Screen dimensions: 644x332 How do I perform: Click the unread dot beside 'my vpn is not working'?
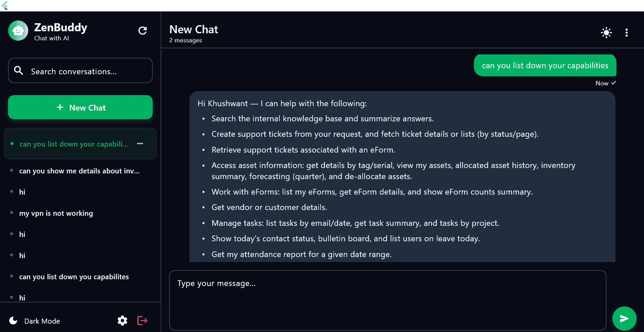tap(12, 213)
